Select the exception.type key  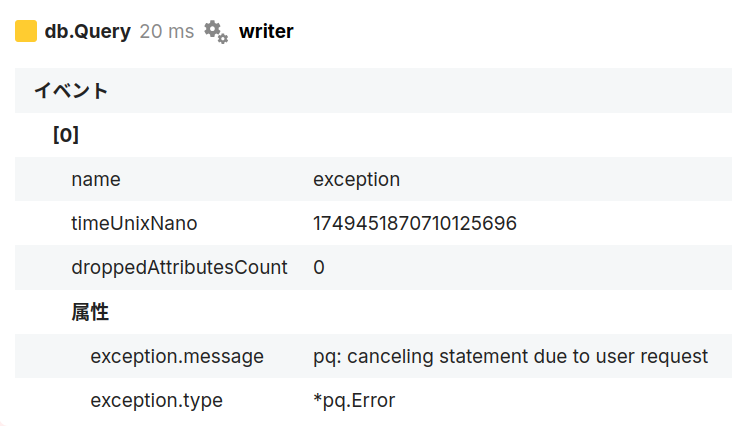156,401
